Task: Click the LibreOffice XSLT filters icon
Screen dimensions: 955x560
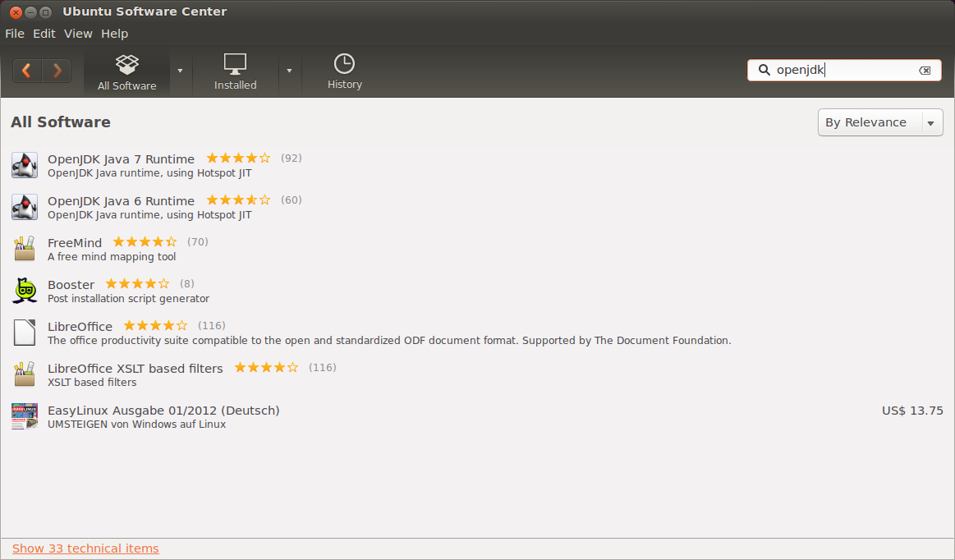Action: (x=25, y=374)
